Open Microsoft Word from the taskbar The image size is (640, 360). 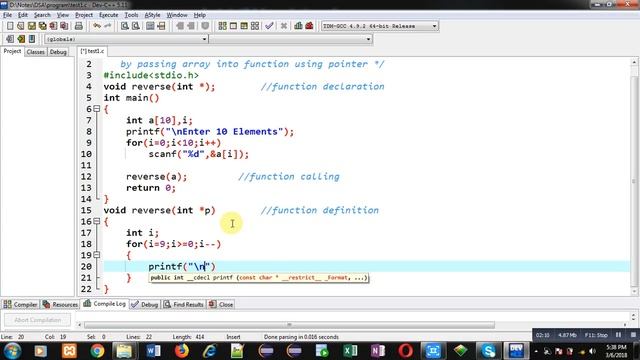click(153, 351)
